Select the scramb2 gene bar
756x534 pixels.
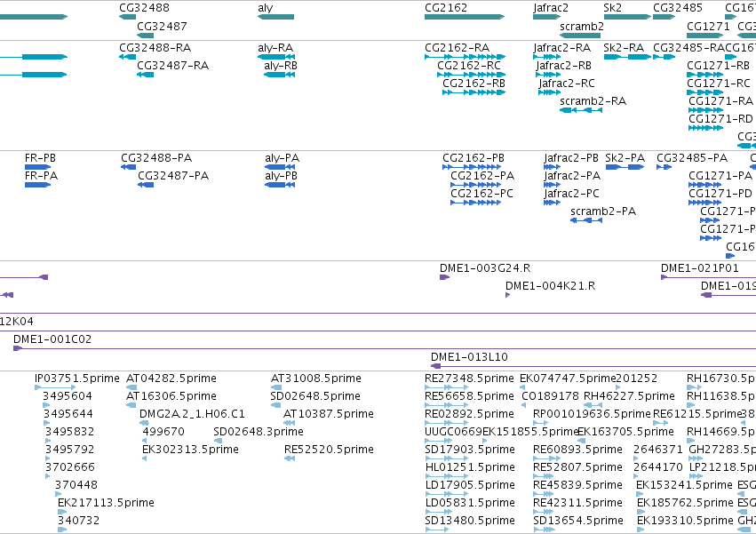[x=580, y=36]
